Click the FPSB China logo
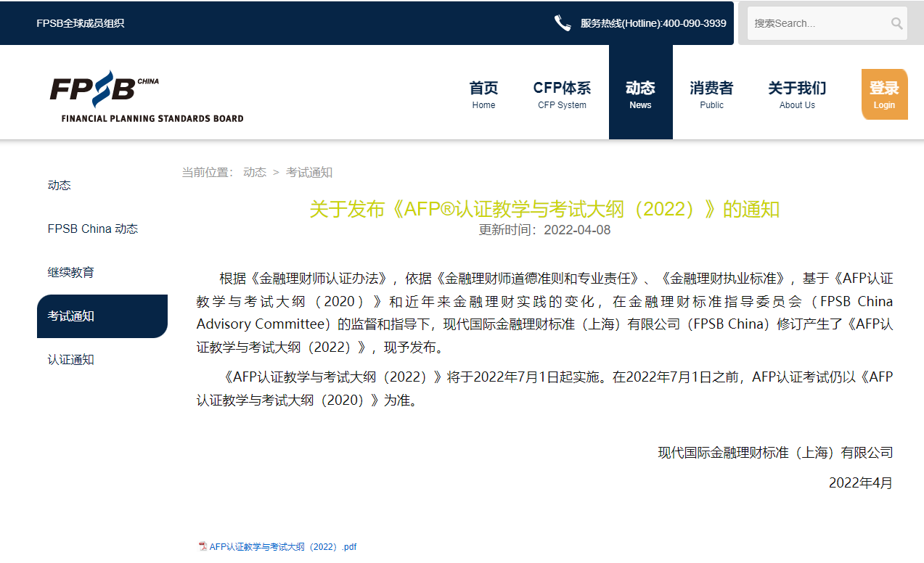The height and width of the screenshot is (563, 924). pyautogui.click(x=147, y=96)
